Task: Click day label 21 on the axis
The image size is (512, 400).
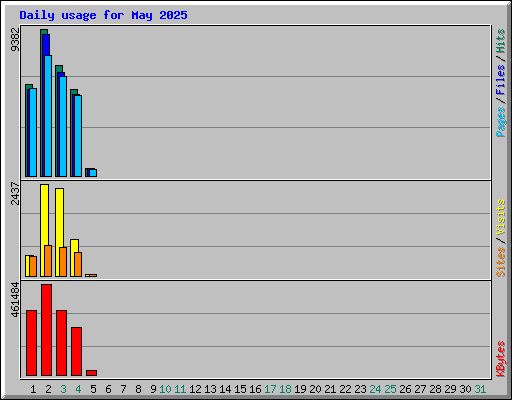Action: point(330,389)
